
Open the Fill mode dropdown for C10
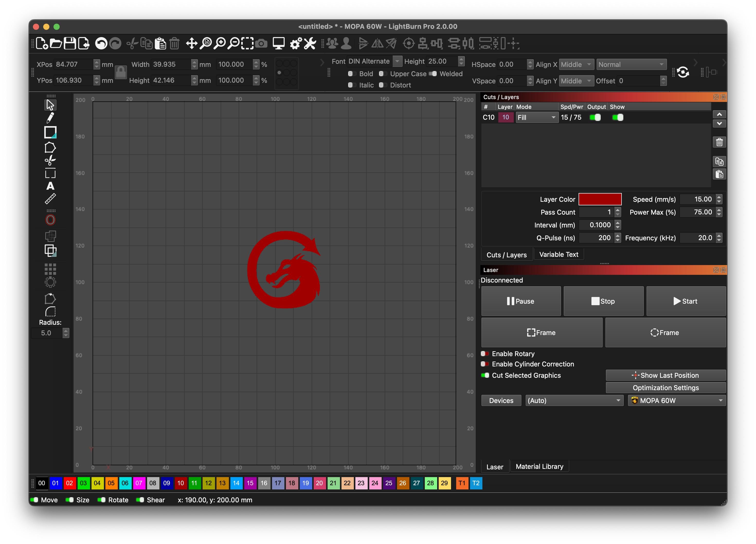537,117
